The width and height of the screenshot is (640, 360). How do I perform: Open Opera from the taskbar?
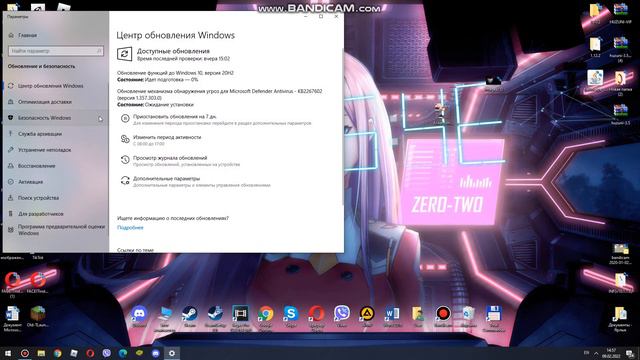tap(90, 353)
